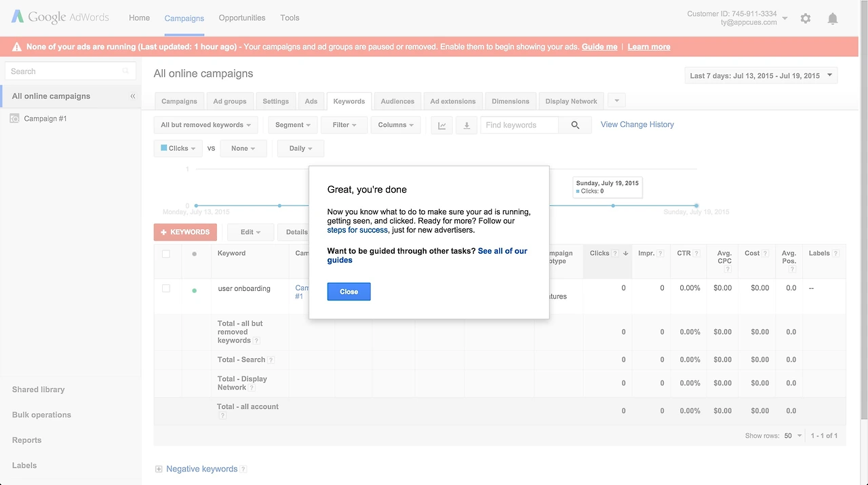
Task: Collapse the sidebar with double-chevron icon
Action: [133, 96]
